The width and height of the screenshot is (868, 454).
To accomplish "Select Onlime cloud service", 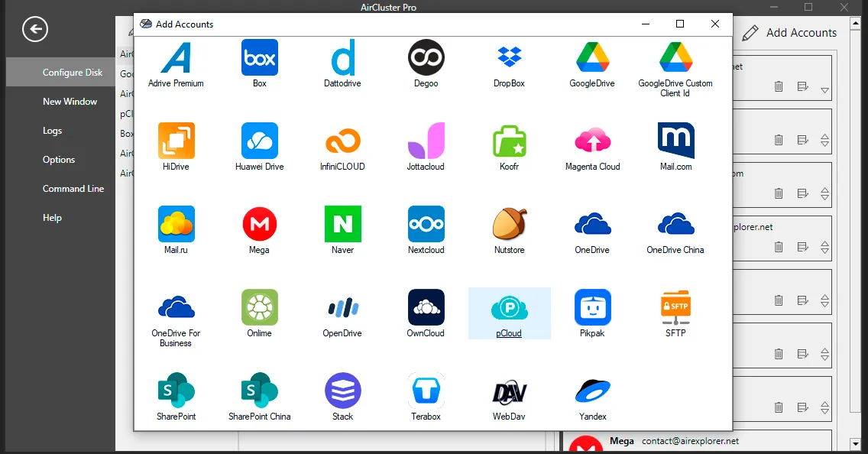I will 260,313.
